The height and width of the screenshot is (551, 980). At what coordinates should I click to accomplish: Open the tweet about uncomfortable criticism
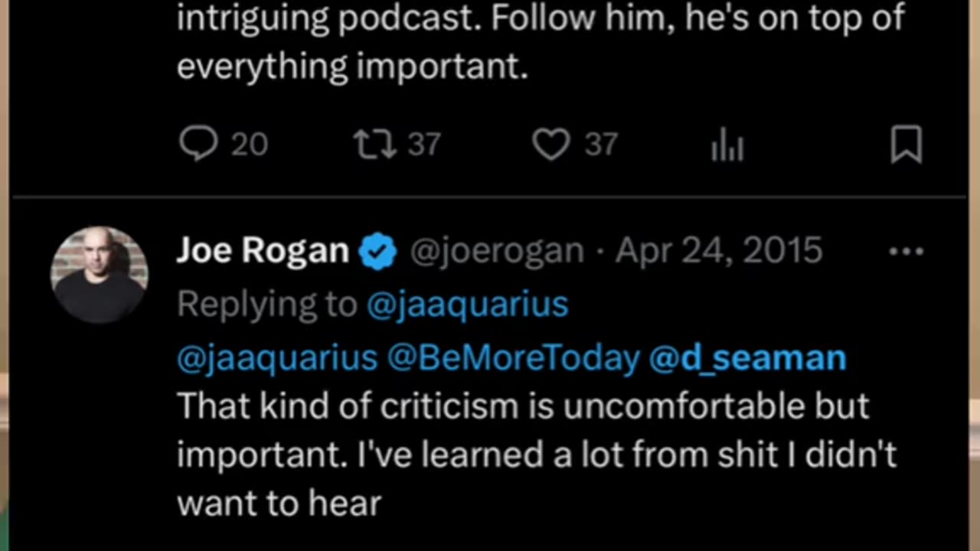[536, 455]
